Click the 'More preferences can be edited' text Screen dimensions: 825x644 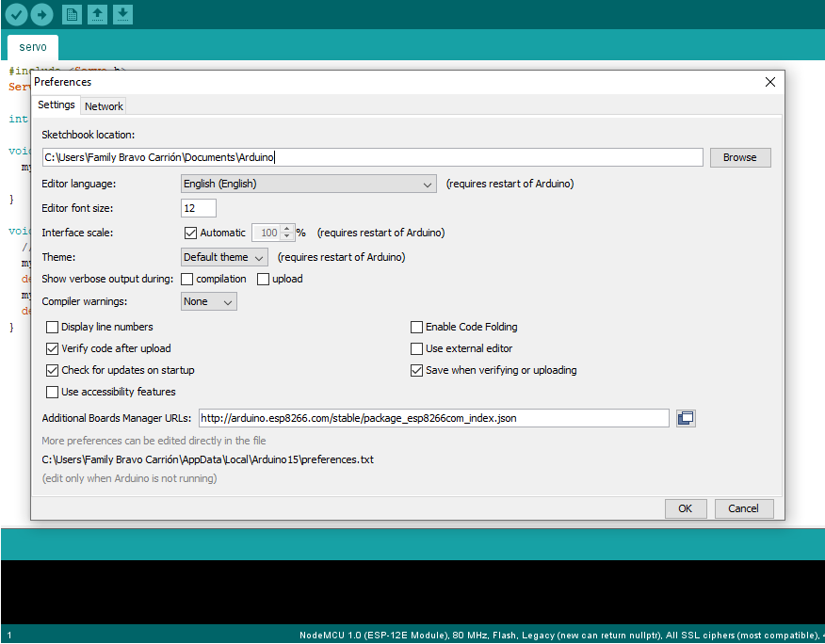[154, 441]
